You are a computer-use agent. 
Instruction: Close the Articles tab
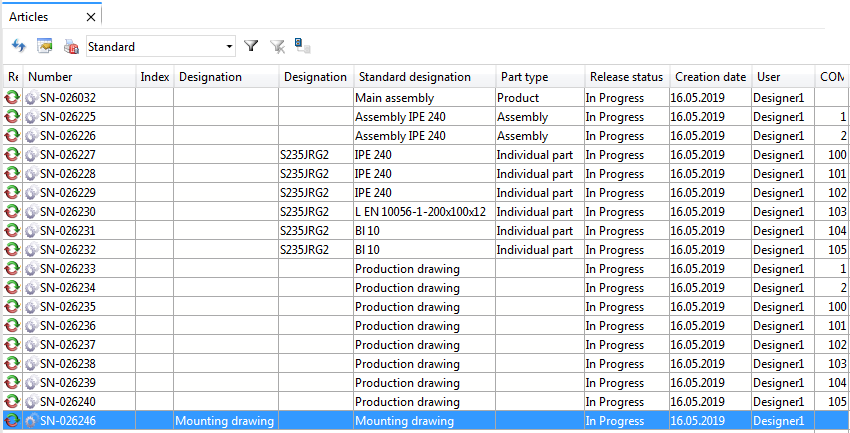[x=91, y=17]
